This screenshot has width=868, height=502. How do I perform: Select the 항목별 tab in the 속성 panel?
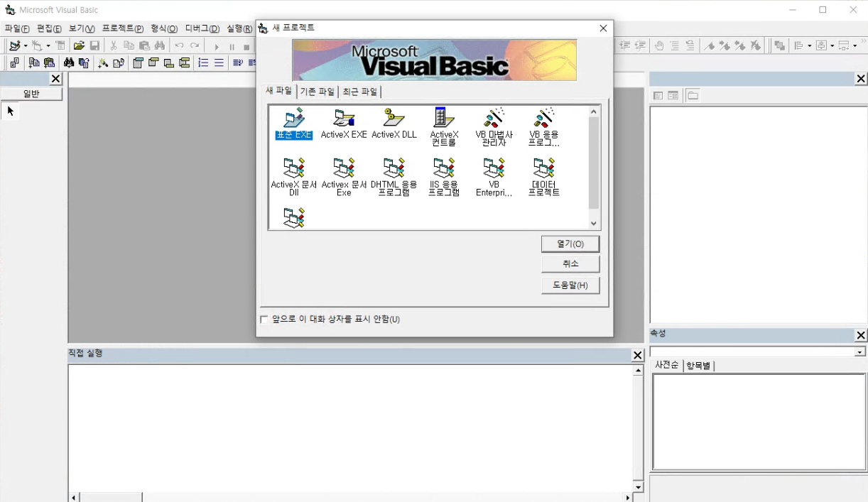[x=699, y=366]
